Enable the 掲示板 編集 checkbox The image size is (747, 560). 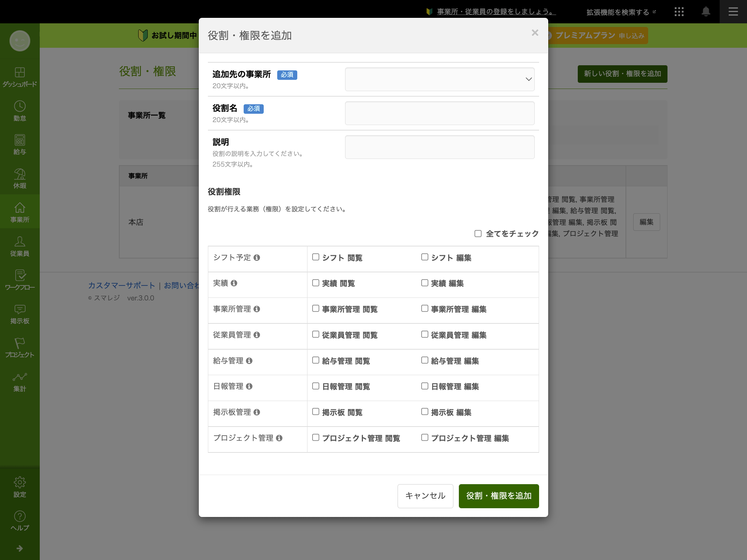tap(425, 412)
